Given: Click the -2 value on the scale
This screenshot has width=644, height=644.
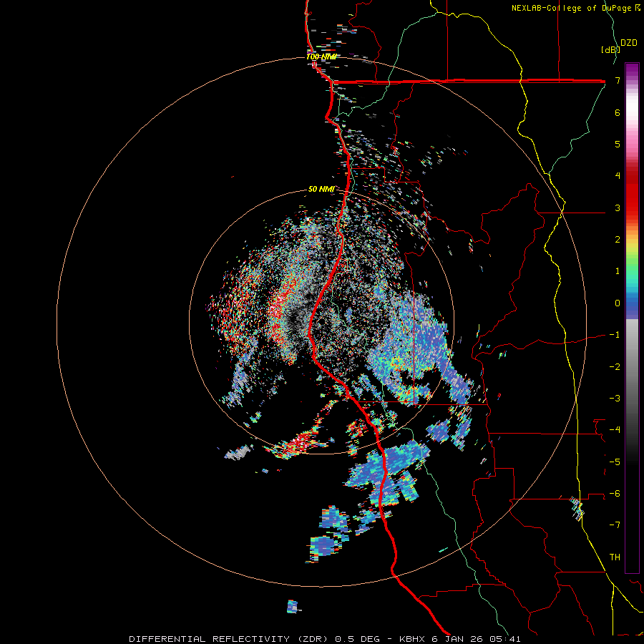Looking at the screenshot, I should (615, 366).
